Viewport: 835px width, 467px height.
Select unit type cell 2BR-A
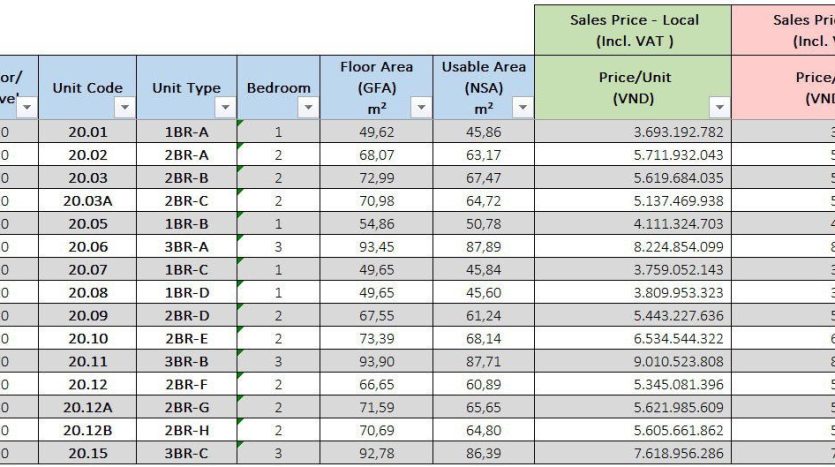pos(186,155)
